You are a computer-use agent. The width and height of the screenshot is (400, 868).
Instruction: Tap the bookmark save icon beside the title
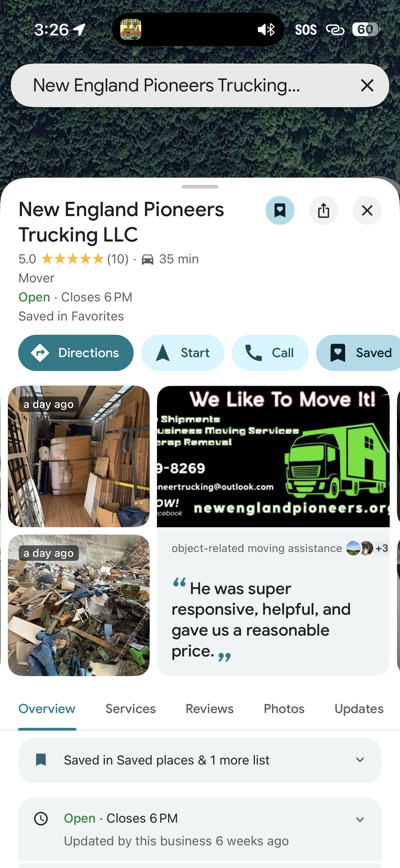[x=280, y=210]
